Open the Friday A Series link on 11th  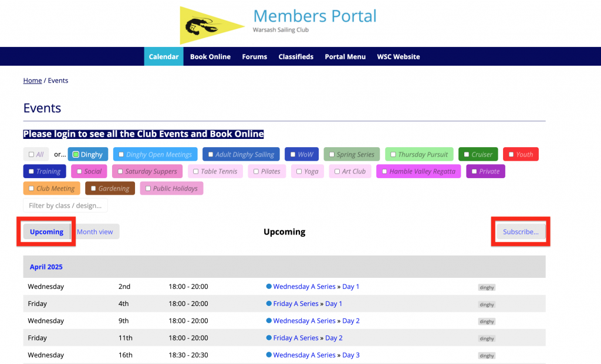tap(296, 338)
